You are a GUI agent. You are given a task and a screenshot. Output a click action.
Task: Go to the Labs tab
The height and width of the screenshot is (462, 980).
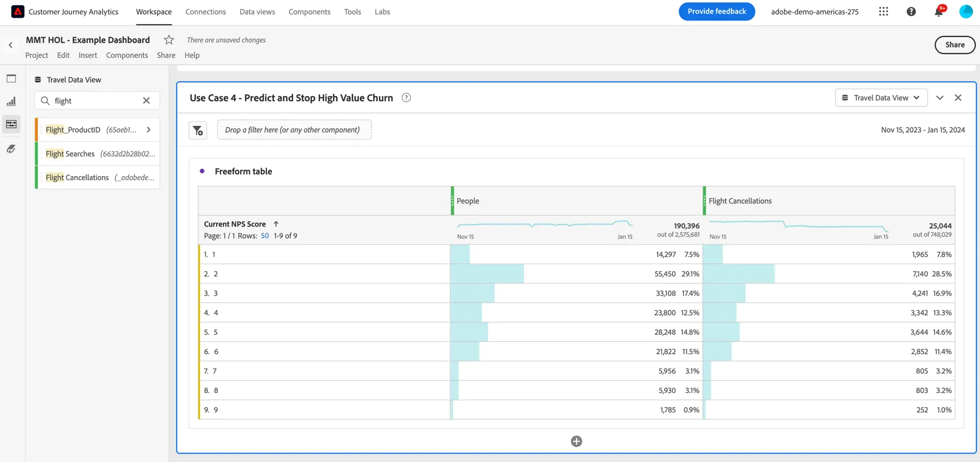coord(382,11)
